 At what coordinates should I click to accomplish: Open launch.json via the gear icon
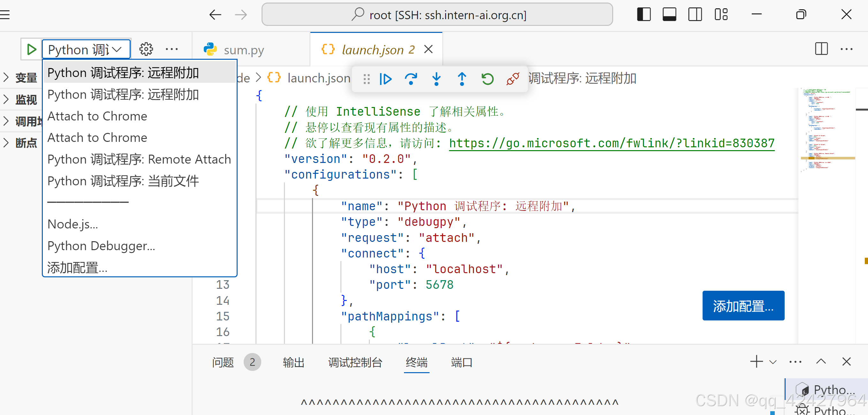[146, 50]
